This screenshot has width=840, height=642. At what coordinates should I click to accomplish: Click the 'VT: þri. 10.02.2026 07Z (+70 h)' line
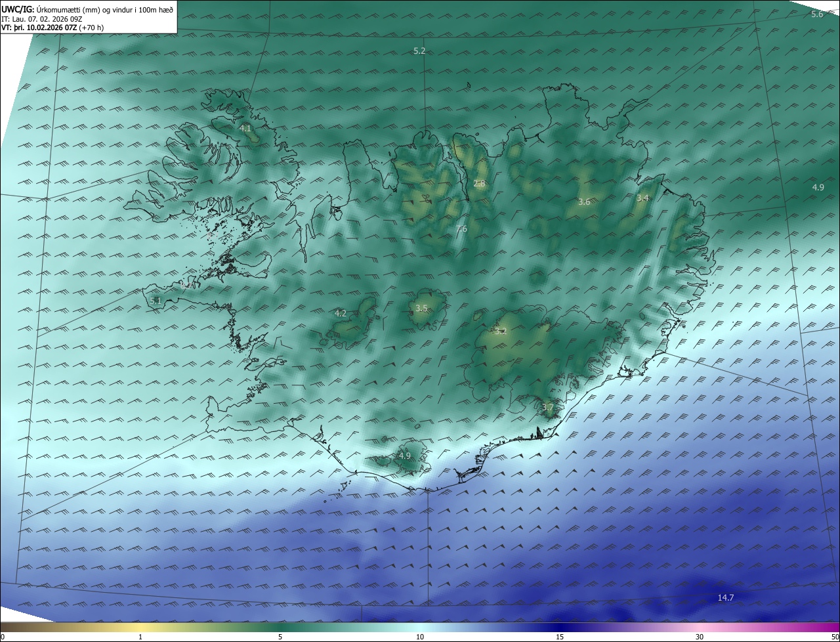pos(52,27)
